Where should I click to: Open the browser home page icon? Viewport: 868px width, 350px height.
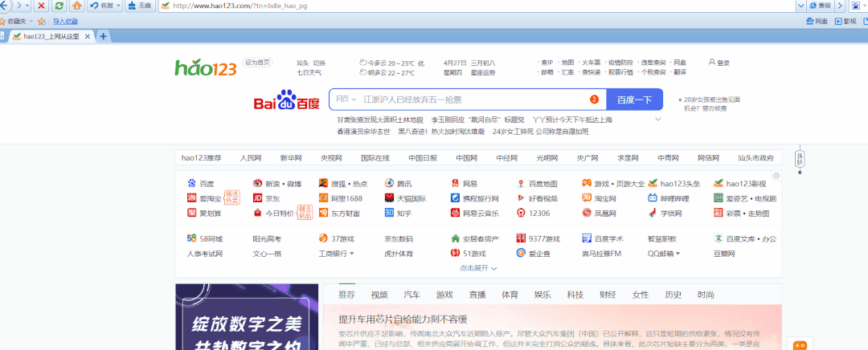[x=77, y=6]
